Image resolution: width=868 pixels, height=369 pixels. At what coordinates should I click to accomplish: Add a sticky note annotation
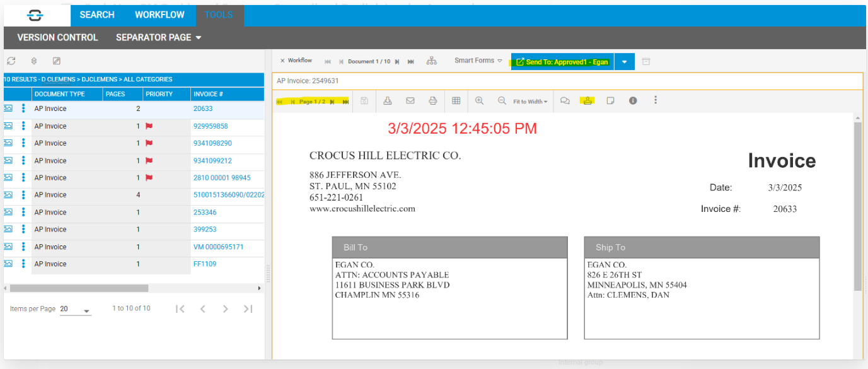[610, 101]
